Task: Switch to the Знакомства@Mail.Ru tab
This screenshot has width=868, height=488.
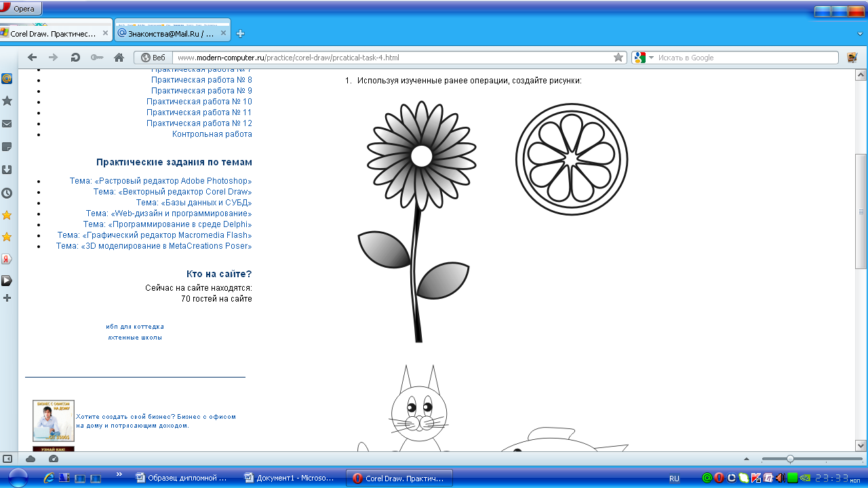Action: pos(172,33)
